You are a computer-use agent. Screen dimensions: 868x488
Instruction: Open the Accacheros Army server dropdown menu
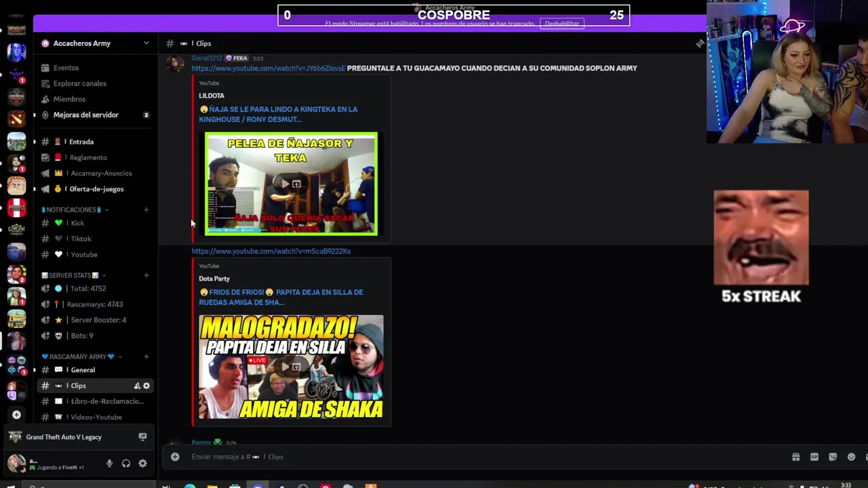pos(95,43)
